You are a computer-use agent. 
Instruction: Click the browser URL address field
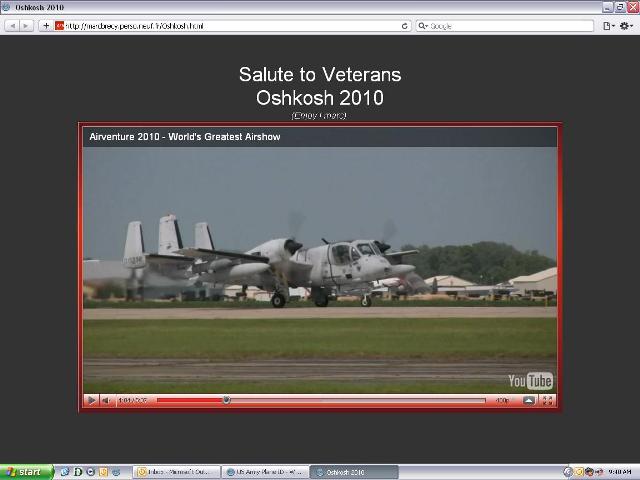click(230, 25)
